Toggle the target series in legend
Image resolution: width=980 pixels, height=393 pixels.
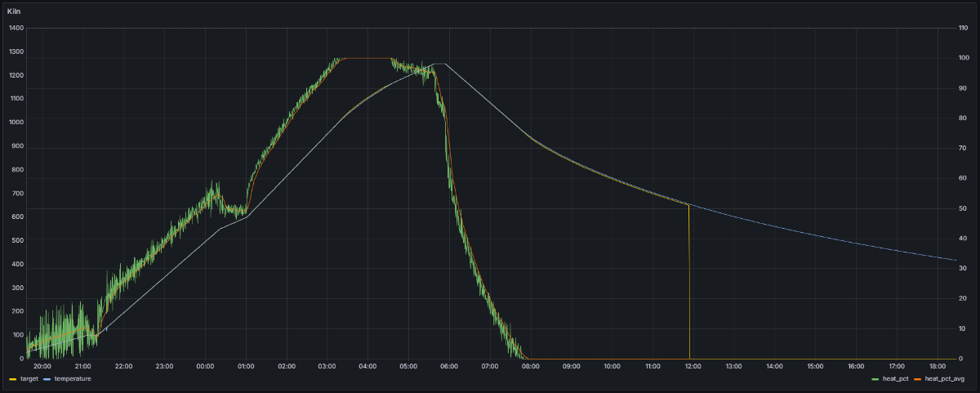(x=29, y=379)
